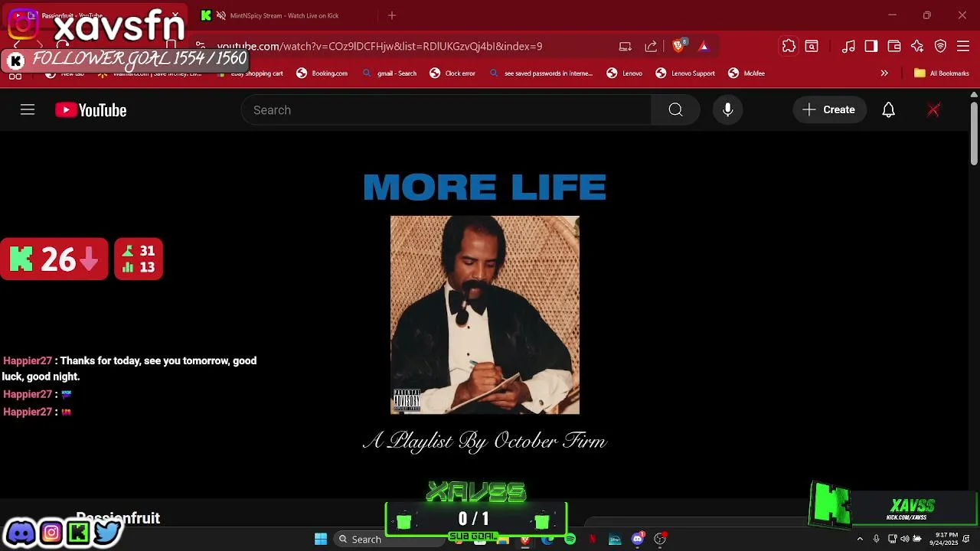
Task: Open the share page icon in address bar
Action: click(651, 46)
